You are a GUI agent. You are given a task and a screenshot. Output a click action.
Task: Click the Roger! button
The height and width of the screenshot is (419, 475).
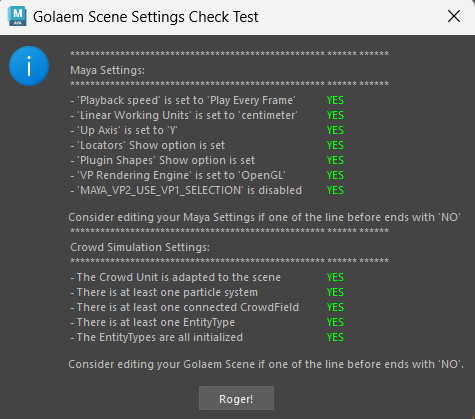point(236,398)
